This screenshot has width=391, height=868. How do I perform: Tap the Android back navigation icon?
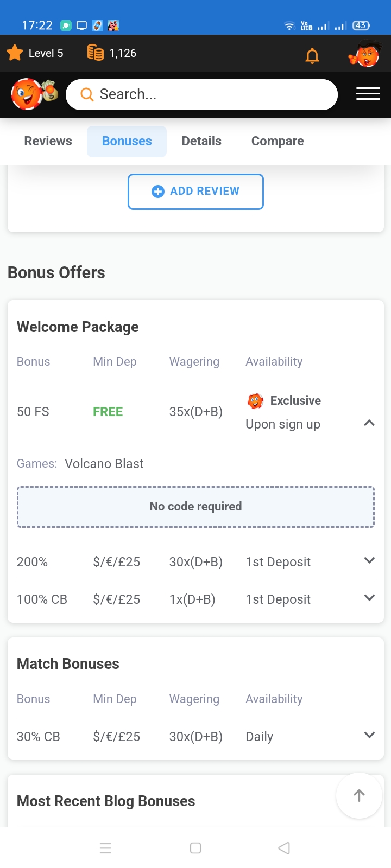click(x=283, y=848)
